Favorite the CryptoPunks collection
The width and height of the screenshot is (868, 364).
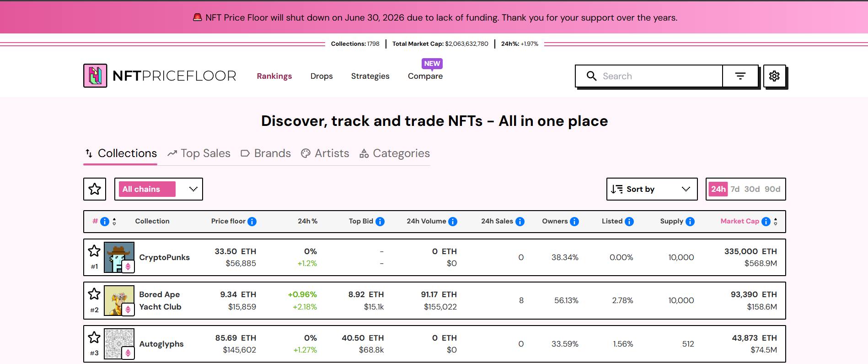(94, 251)
